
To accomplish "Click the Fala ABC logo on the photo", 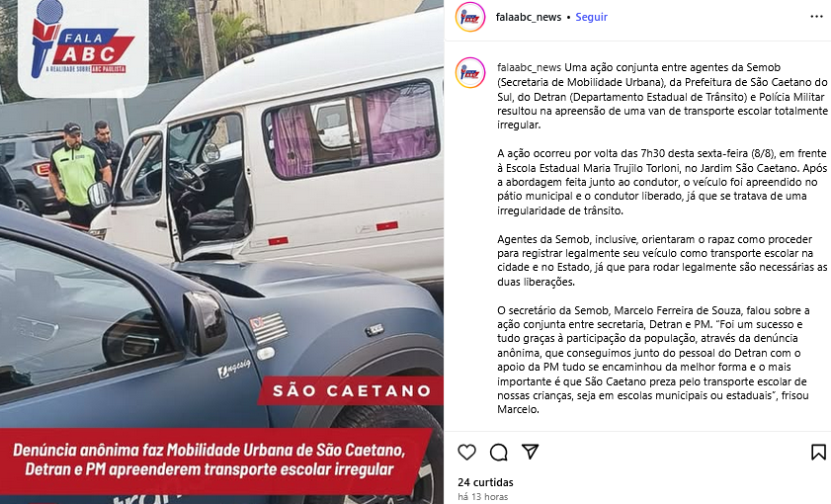I will (83, 46).
